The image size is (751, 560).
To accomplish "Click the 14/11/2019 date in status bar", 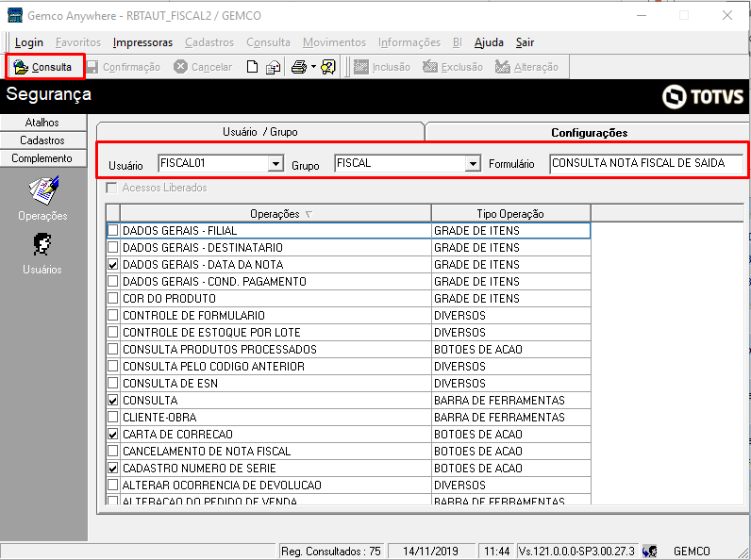I will [x=430, y=552].
